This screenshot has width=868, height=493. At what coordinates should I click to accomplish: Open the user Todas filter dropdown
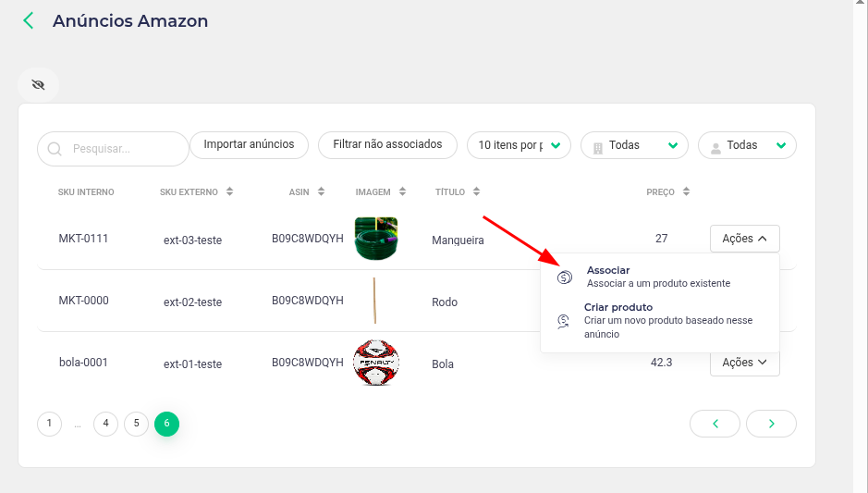[747, 145]
